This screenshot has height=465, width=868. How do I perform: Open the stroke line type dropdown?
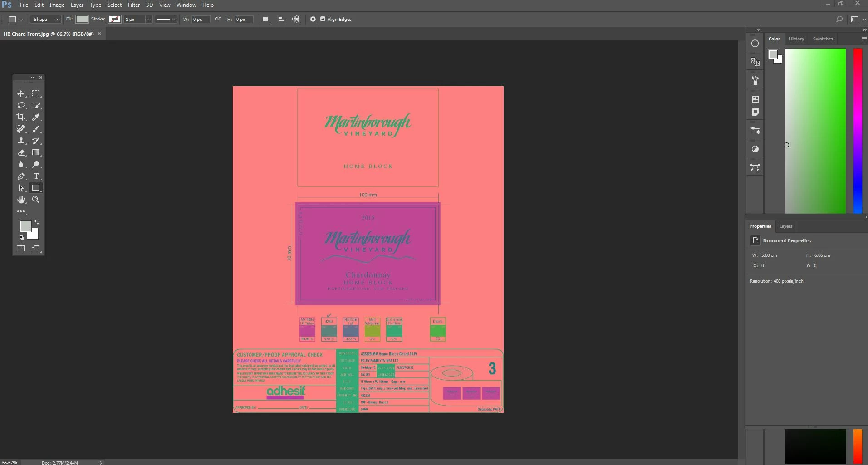coord(166,19)
